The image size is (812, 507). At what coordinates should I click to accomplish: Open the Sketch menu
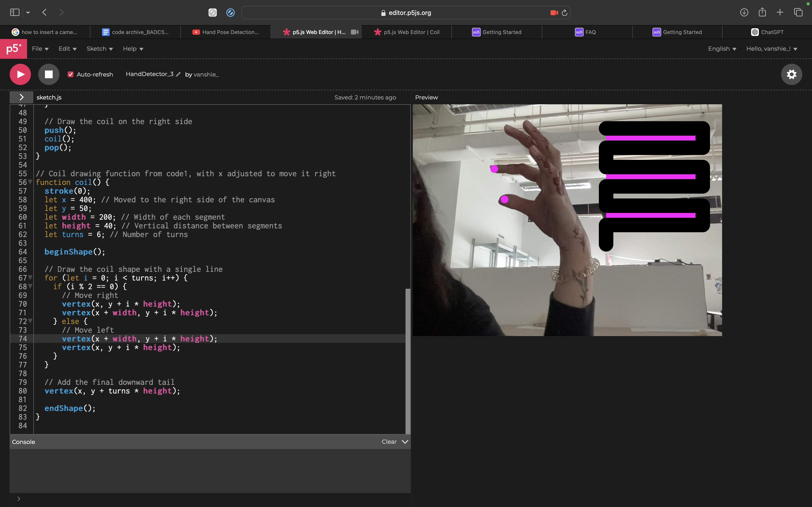click(x=99, y=49)
